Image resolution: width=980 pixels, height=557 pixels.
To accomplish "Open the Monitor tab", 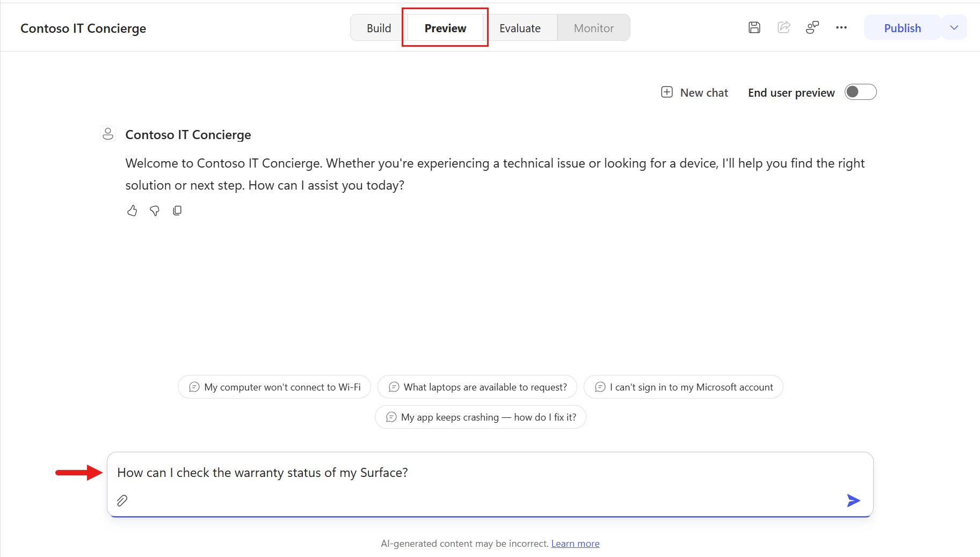I will 593,28.
